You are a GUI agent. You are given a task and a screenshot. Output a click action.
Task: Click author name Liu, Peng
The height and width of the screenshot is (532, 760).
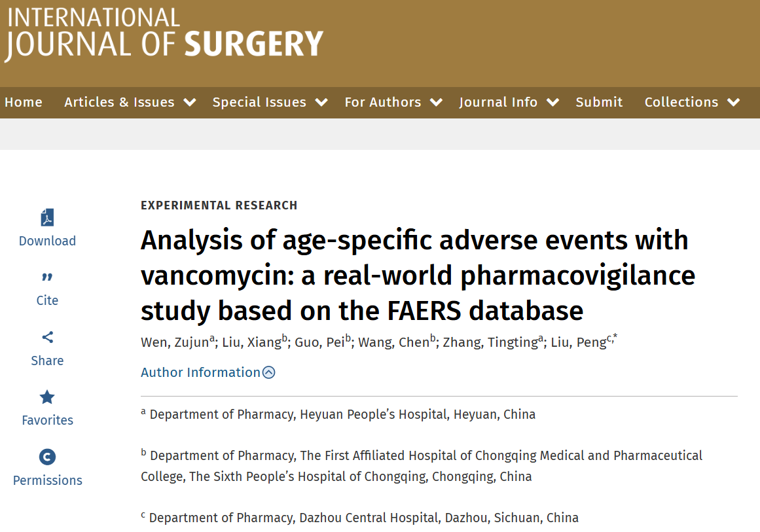pos(578,342)
